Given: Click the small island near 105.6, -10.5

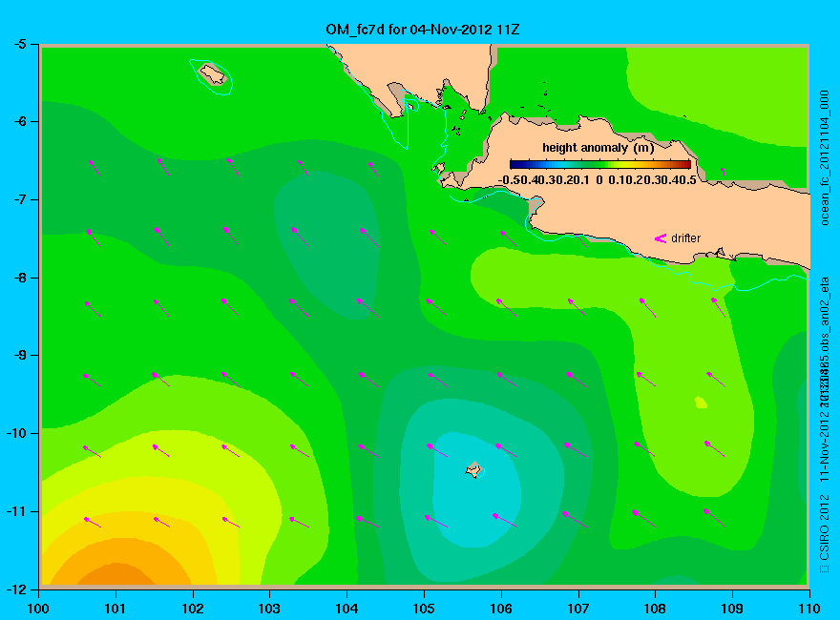Looking at the screenshot, I should click(x=473, y=470).
